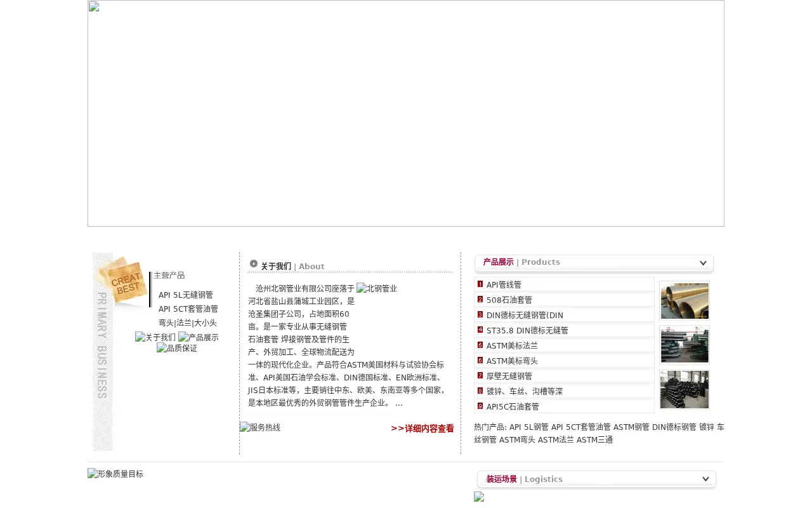The width and height of the screenshot is (812, 508).
Task: Open the pipe elbows thumbnail
Action: tap(684, 389)
